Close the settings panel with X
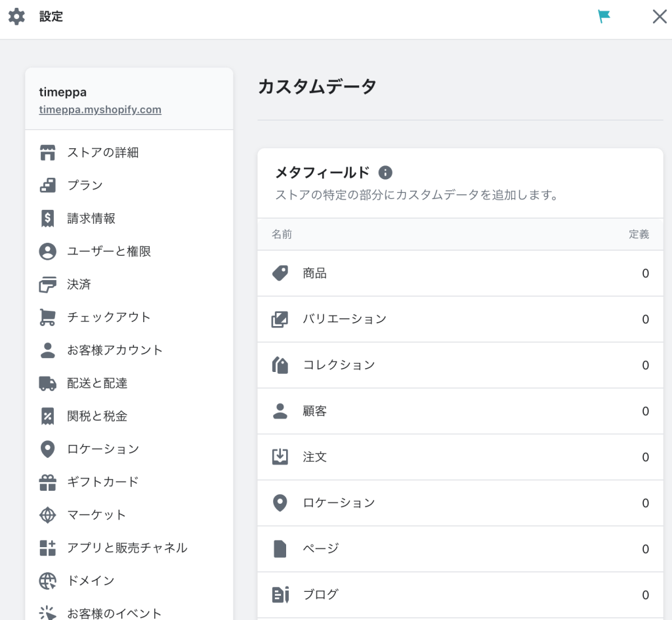Screen dimensions: 672x620 coord(660,16)
